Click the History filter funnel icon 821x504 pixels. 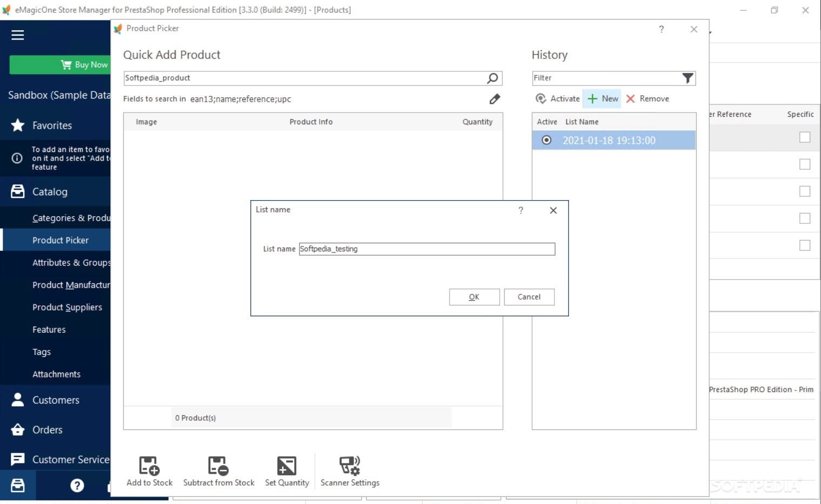tap(687, 78)
